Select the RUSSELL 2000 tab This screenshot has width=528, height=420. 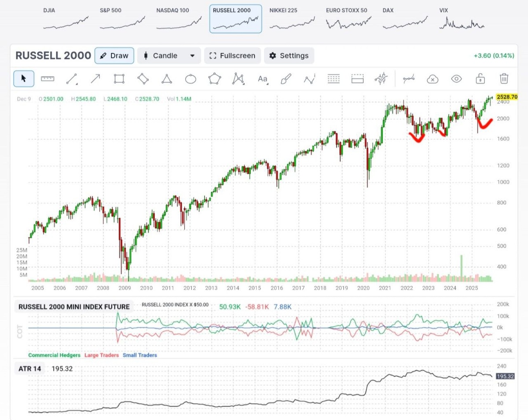pos(235,18)
